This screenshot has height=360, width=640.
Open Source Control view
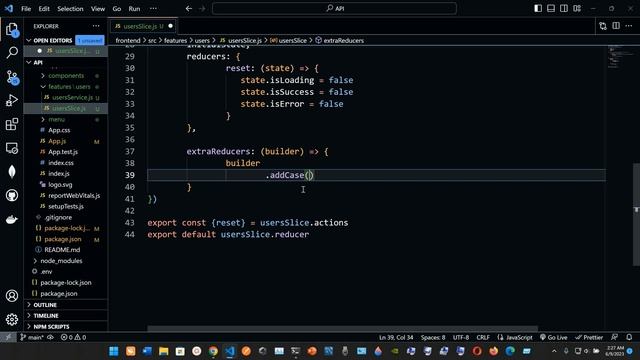point(12,77)
